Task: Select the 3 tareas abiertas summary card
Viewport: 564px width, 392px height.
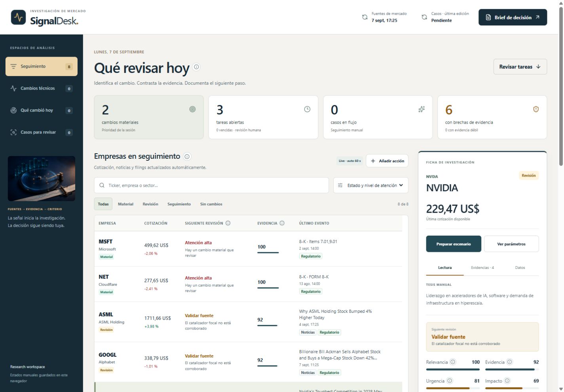Action: 263,117
